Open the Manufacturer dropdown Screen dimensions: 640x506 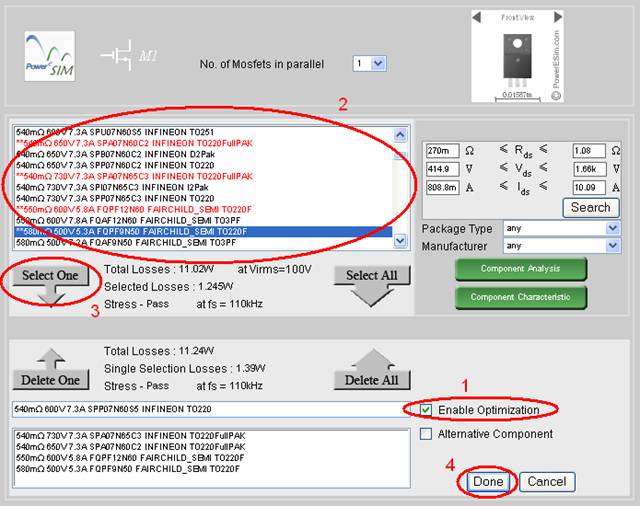point(562,246)
